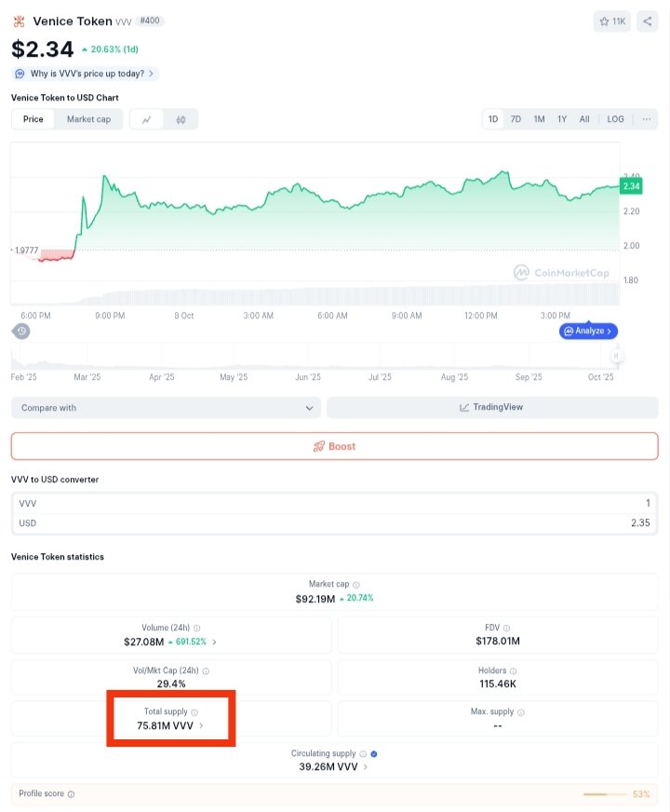Image resolution: width=670 pixels, height=812 pixels.
Task: Click the FDV info icon
Action: tap(506, 629)
